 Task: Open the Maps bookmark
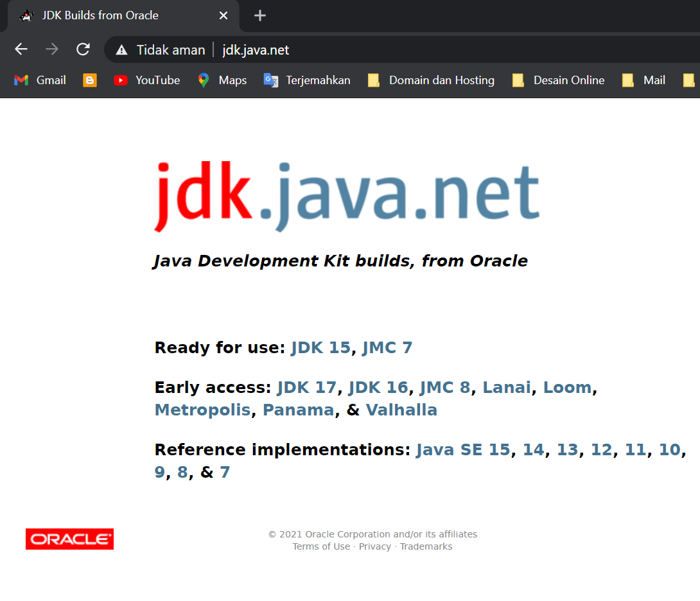coord(222,80)
